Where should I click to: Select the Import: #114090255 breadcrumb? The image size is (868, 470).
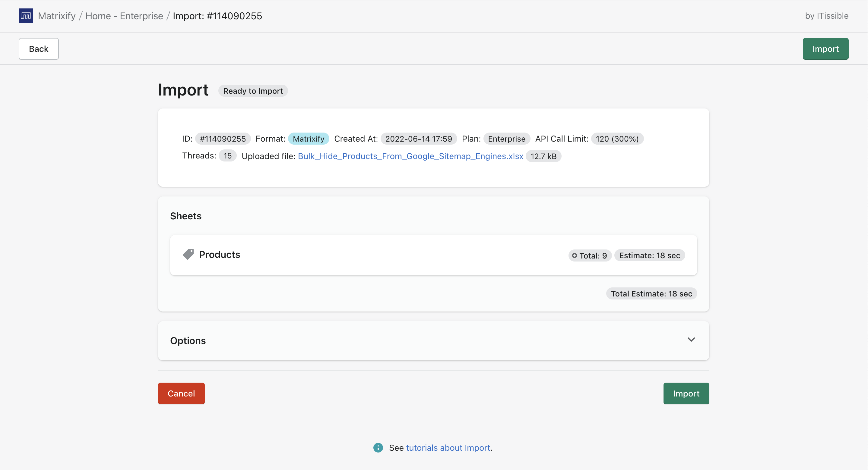pyautogui.click(x=218, y=15)
